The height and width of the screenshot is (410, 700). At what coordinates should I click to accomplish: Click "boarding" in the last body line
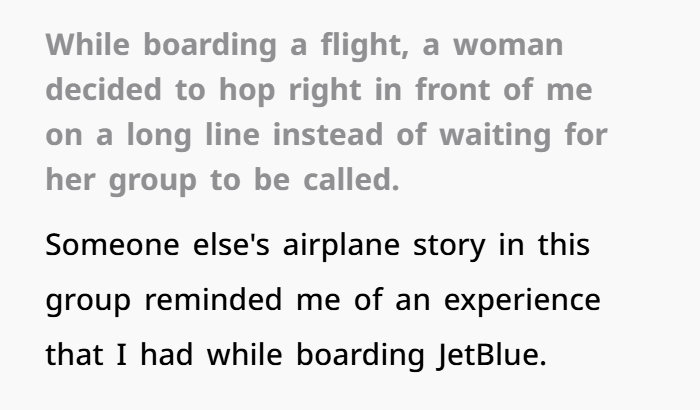360,356
